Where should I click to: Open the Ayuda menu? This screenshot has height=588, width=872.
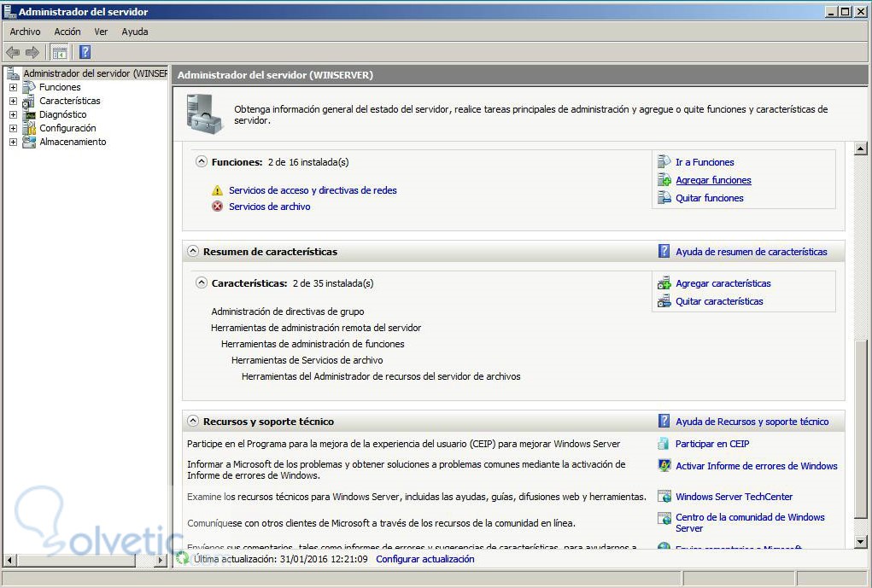point(135,32)
